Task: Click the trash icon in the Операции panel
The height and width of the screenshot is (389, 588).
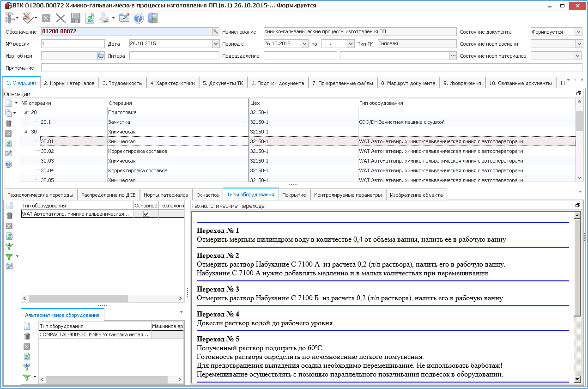Action: point(8,123)
